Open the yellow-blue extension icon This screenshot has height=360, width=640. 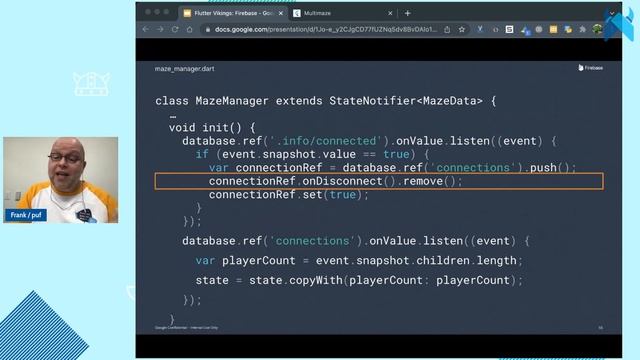coord(568,29)
